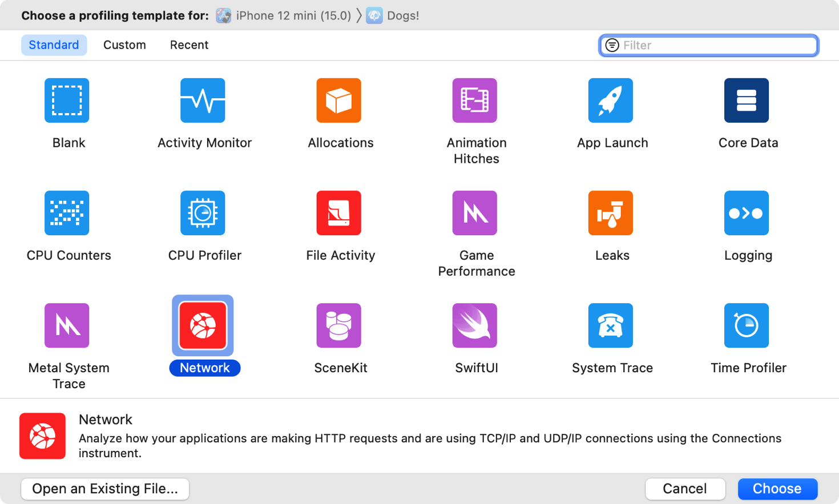The width and height of the screenshot is (839, 504).
Task: Click the System Trace label
Action: pyautogui.click(x=612, y=368)
